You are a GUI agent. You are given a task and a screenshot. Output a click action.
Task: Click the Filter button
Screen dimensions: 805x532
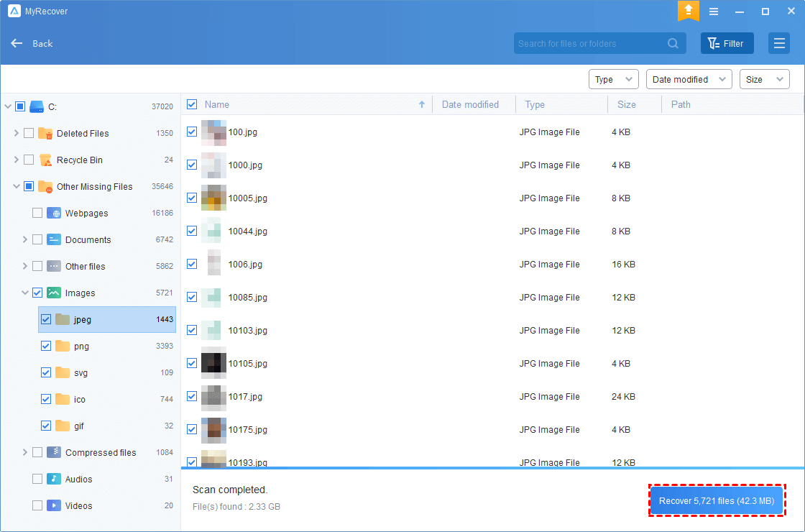pyautogui.click(x=727, y=43)
